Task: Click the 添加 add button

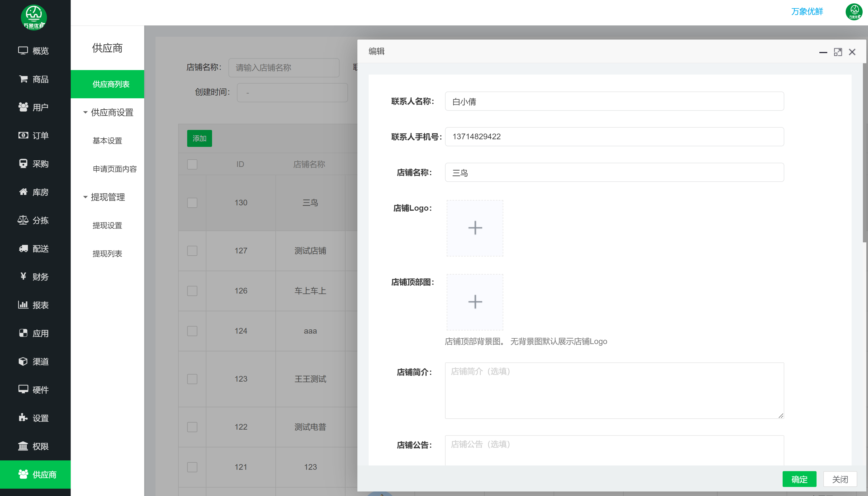Action: tap(199, 138)
